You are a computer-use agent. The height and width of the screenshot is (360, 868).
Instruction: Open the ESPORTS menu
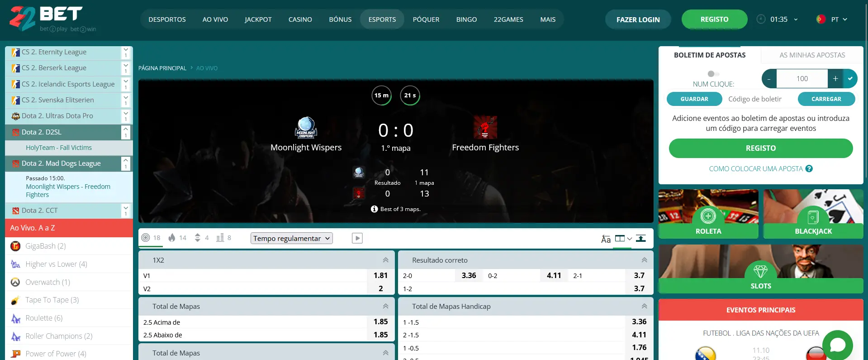pos(382,19)
